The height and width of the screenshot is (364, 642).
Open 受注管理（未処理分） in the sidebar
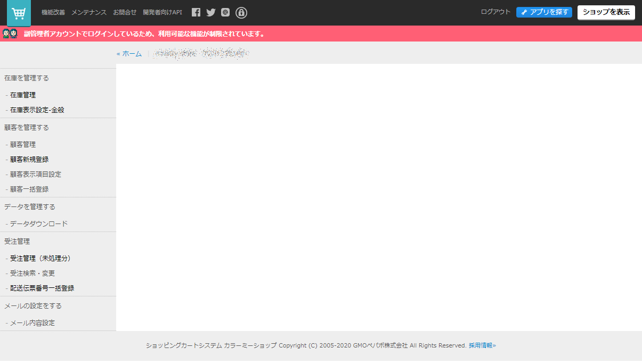click(40, 258)
